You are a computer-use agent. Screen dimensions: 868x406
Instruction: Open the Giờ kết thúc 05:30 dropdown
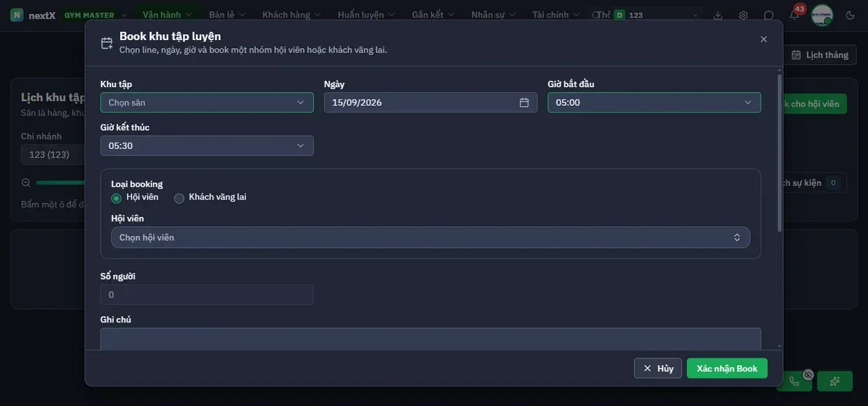coord(207,146)
